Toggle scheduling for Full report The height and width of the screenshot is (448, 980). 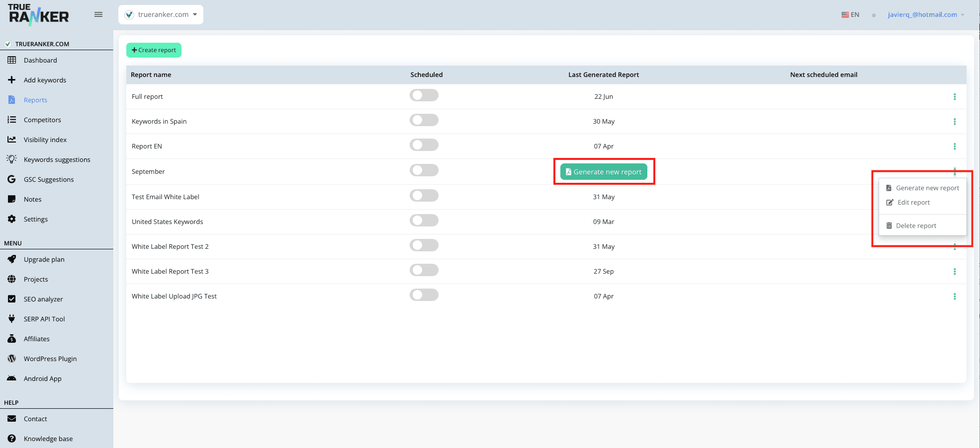[x=424, y=95]
